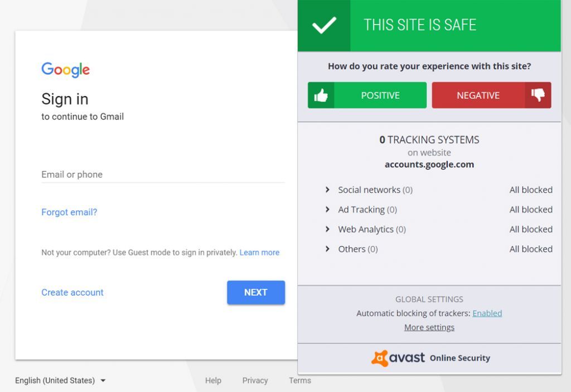Screen dimensions: 571x392
Task: Rate the site as NEGATIVE
Action: (x=491, y=95)
